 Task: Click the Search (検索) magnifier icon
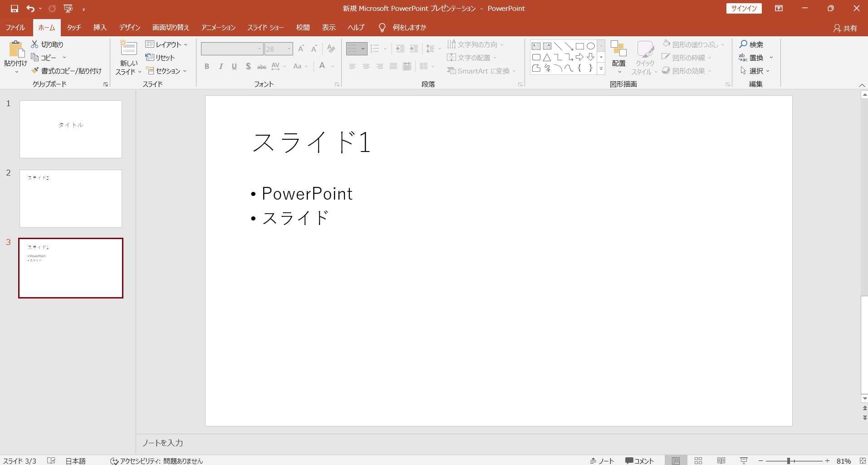pyautogui.click(x=743, y=44)
